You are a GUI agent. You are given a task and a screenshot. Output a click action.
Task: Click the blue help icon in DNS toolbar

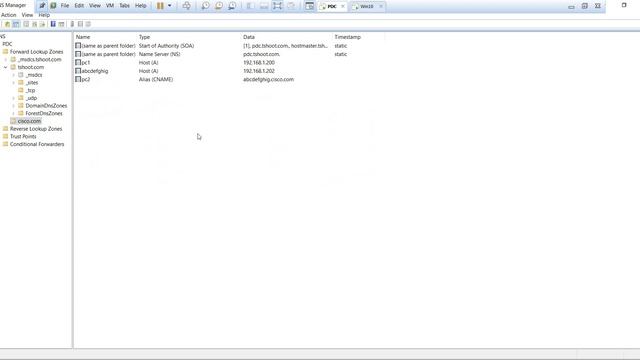pyautogui.click(x=53, y=24)
